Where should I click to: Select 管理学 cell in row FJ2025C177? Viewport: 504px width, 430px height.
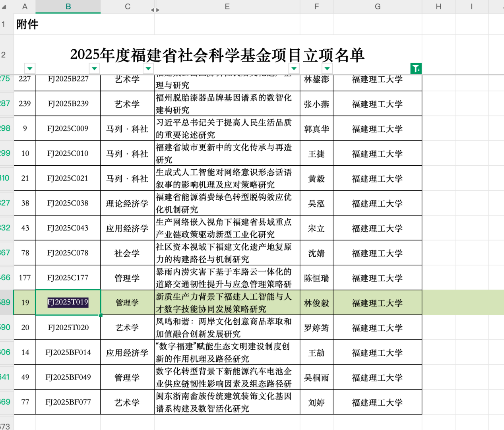click(x=127, y=278)
